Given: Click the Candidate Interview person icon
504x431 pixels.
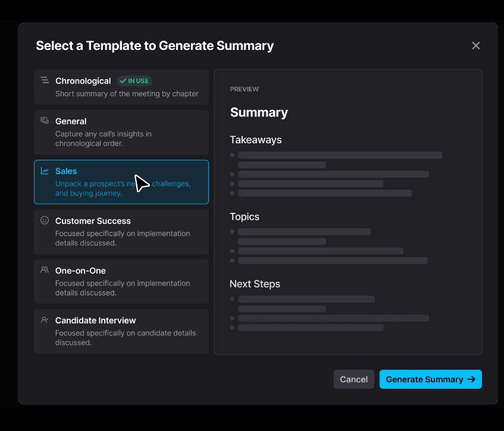Looking at the screenshot, I should point(45,320).
